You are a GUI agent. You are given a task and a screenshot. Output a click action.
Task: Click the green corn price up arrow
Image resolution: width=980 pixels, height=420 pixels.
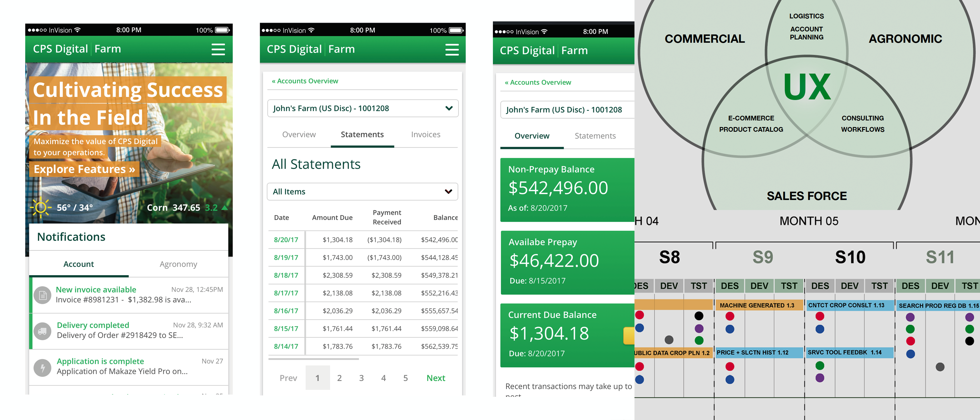click(225, 208)
